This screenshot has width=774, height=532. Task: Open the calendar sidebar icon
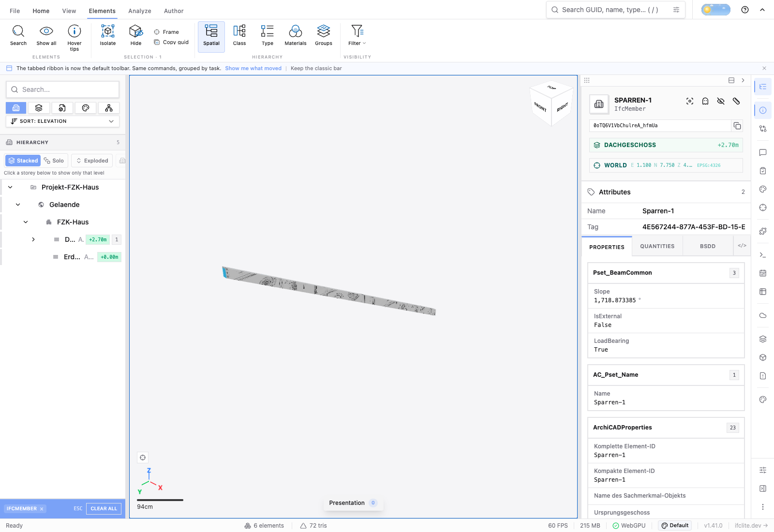click(763, 273)
